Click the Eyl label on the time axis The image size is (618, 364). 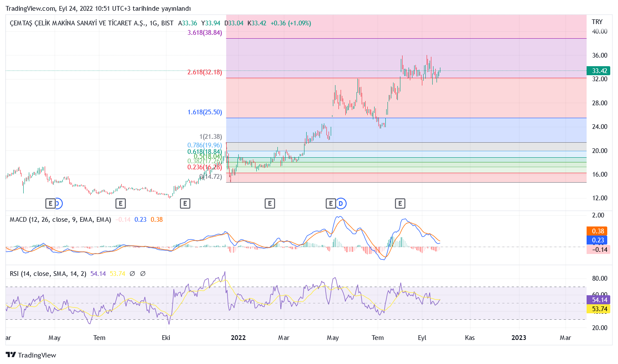click(x=422, y=338)
